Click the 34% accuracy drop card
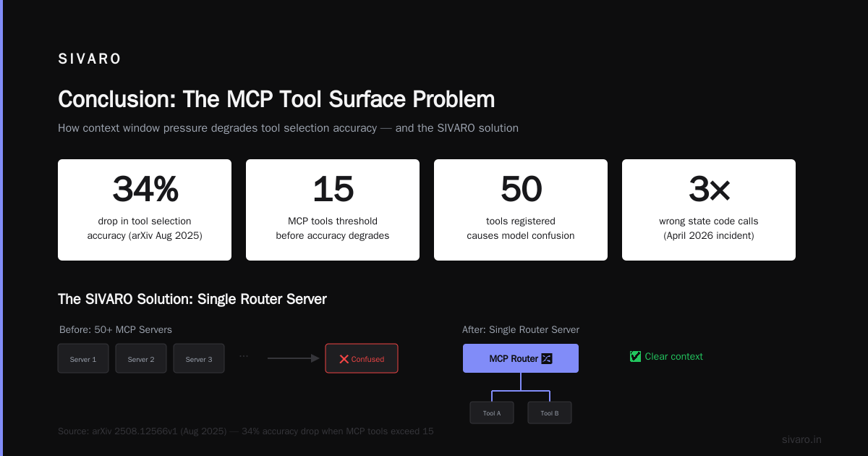Viewport: 868px width, 456px height. (145, 210)
